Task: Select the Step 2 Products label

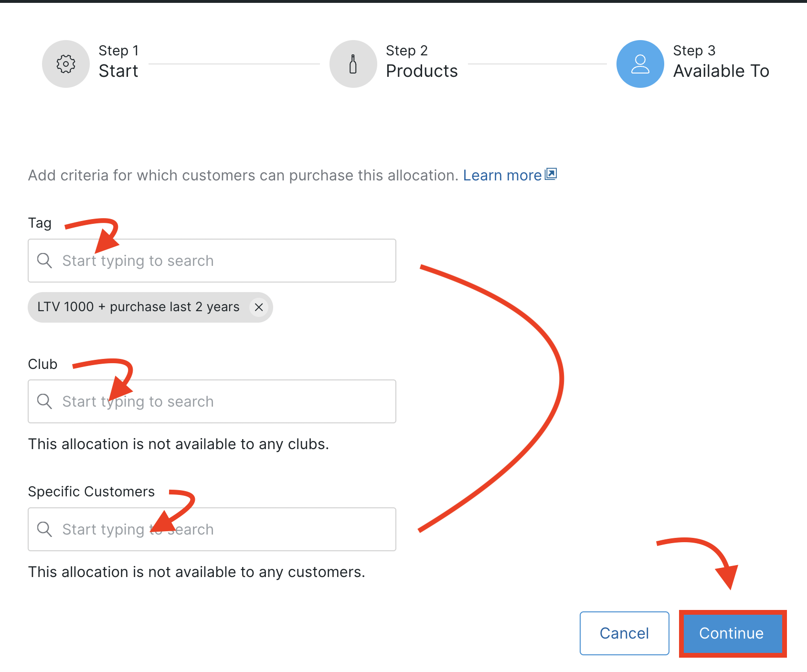Action: [x=422, y=71]
